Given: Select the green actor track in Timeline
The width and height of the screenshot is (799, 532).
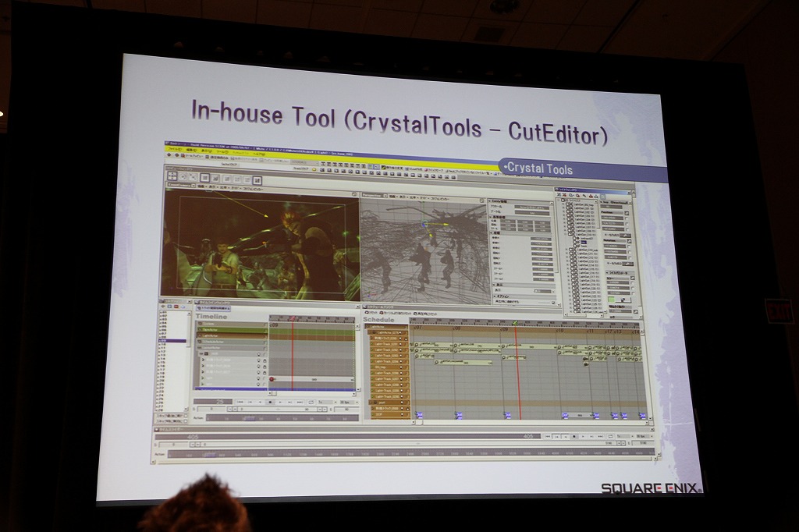Looking at the screenshot, I should (x=232, y=330).
